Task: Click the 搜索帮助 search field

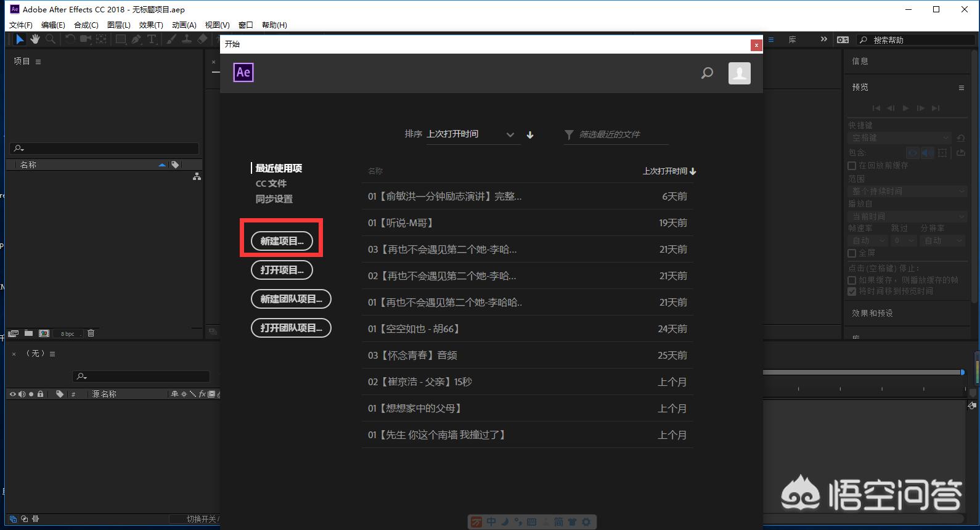Action: pos(915,39)
